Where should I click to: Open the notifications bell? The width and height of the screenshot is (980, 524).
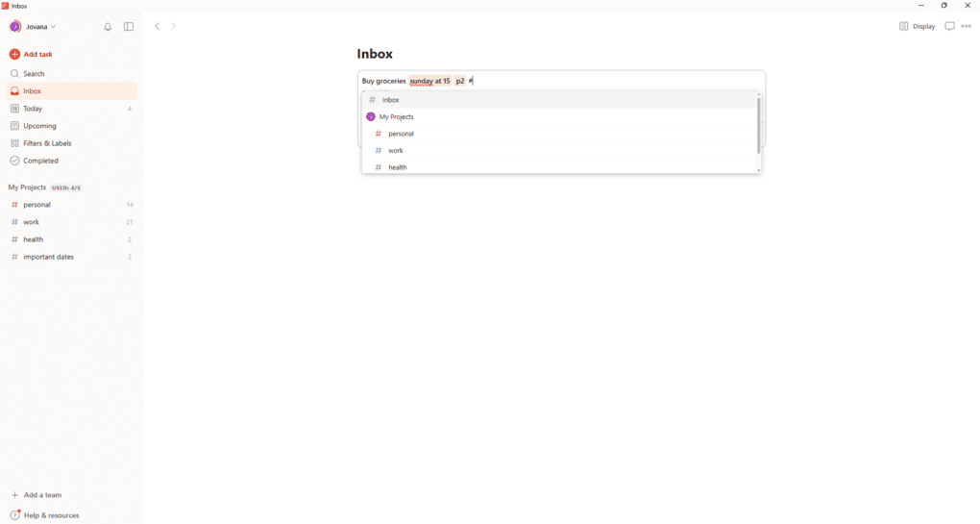(x=108, y=27)
